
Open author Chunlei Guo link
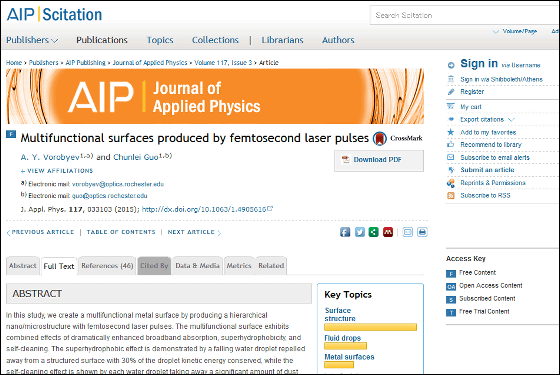point(136,157)
